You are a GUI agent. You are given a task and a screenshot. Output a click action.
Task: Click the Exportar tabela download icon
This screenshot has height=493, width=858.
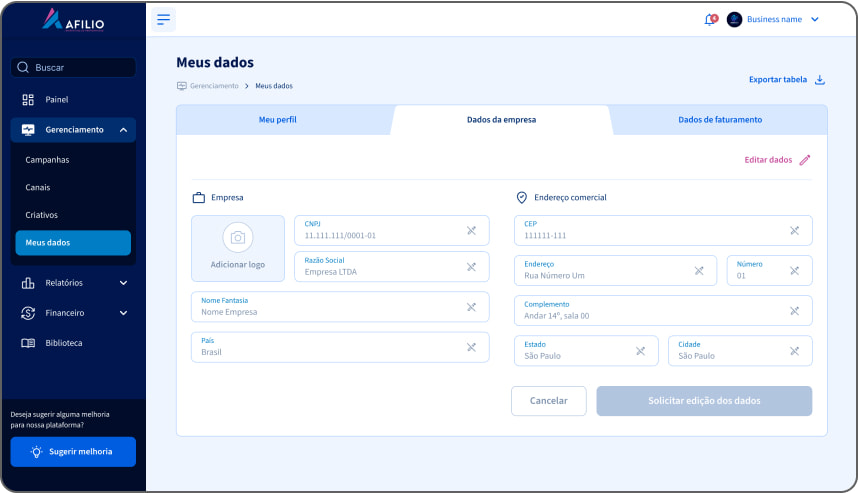[820, 80]
